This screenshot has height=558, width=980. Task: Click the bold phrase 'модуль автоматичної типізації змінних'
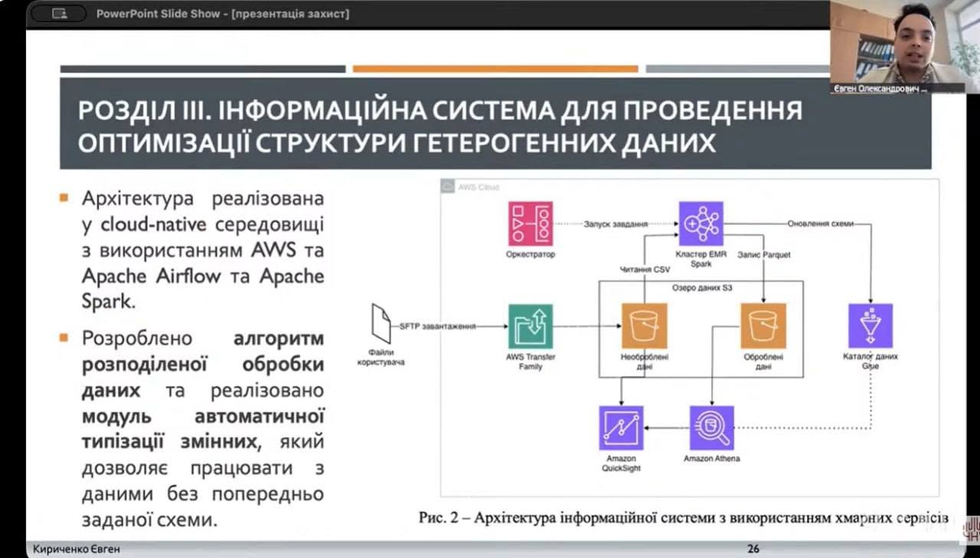pyautogui.click(x=203, y=429)
